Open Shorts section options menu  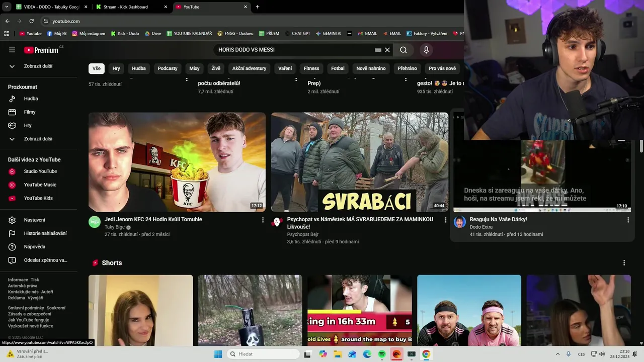pyautogui.click(x=624, y=263)
